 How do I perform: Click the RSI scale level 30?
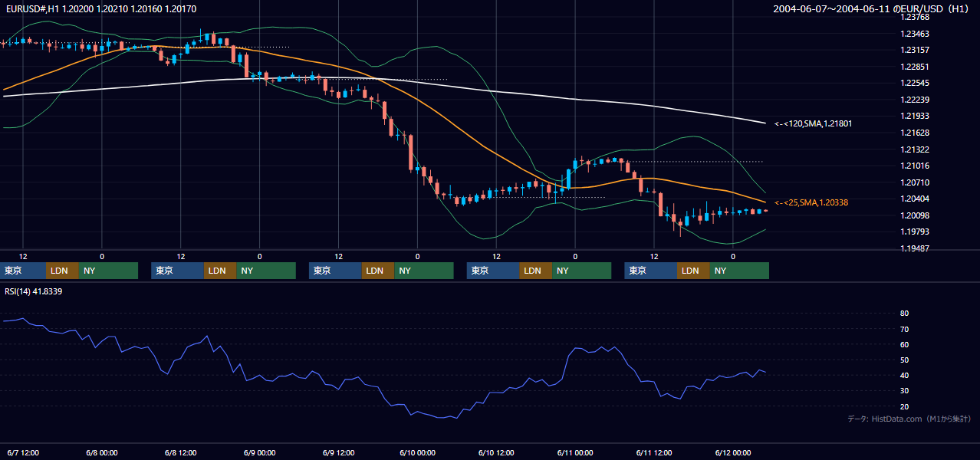pos(905,391)
